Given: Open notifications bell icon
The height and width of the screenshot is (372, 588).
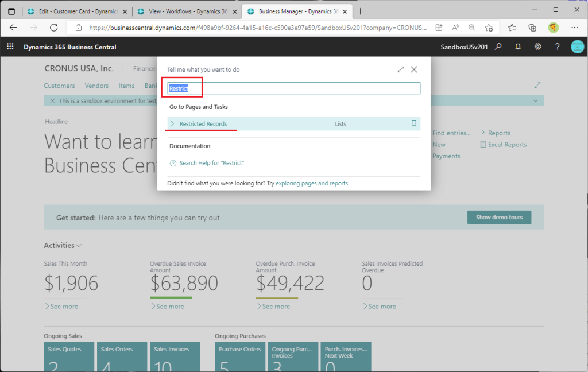Looking at the screenshot, I should tap(518, 46).
